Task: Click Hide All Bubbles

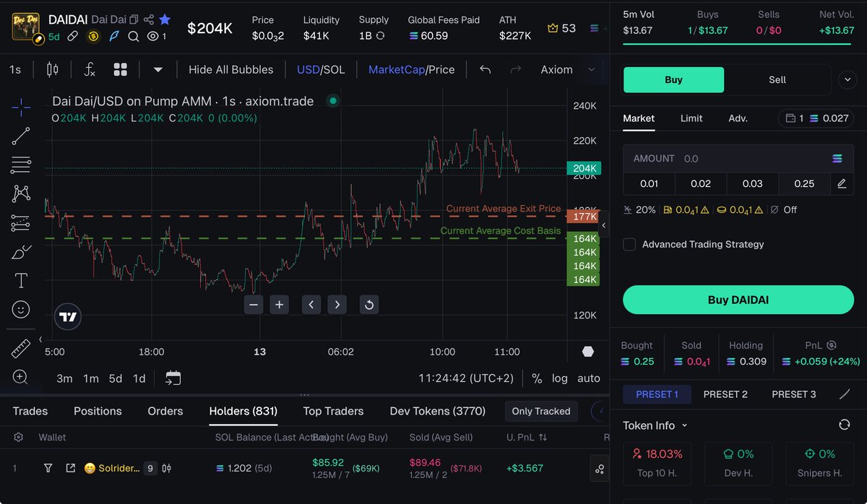Action: coord(231,69)
